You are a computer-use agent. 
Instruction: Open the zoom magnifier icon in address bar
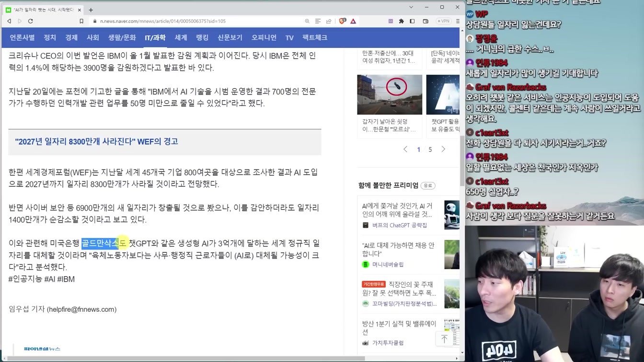click(307, 21)
